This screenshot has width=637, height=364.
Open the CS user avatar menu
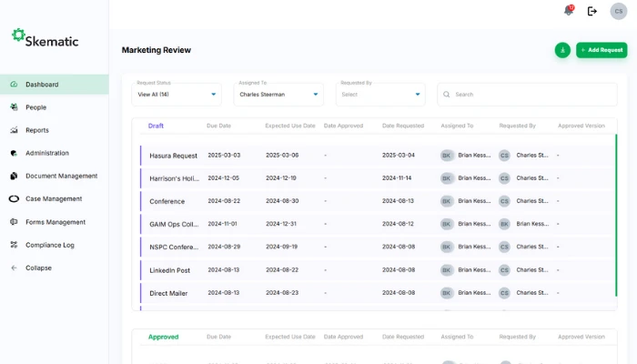(x=619, y=11)
